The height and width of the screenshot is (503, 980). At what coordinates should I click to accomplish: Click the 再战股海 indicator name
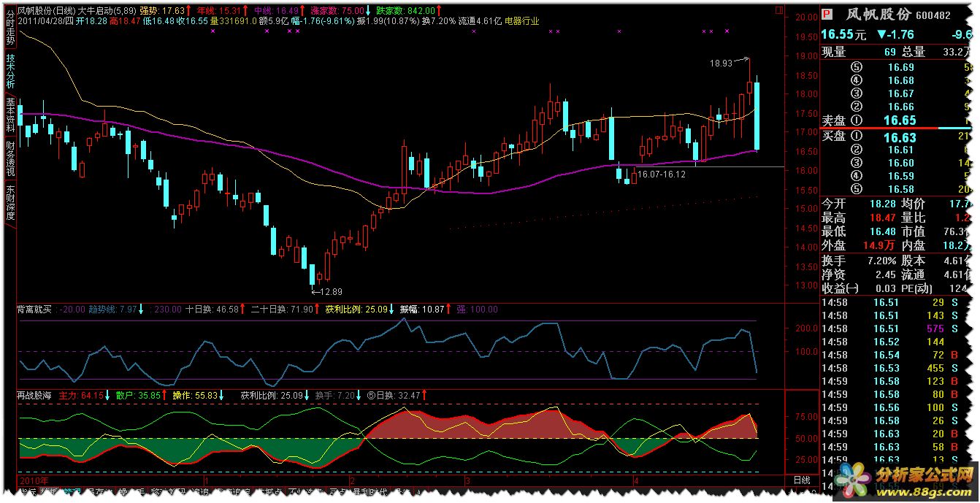click(34, 396)
